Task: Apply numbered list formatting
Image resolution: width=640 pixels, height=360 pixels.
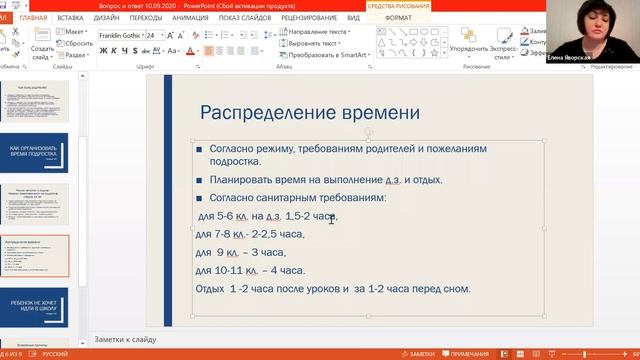Action: 224,36
